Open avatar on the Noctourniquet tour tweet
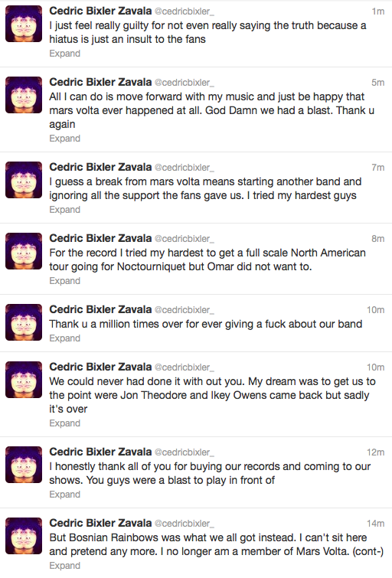This screenshot has height=578, width=392. [24, 251]
